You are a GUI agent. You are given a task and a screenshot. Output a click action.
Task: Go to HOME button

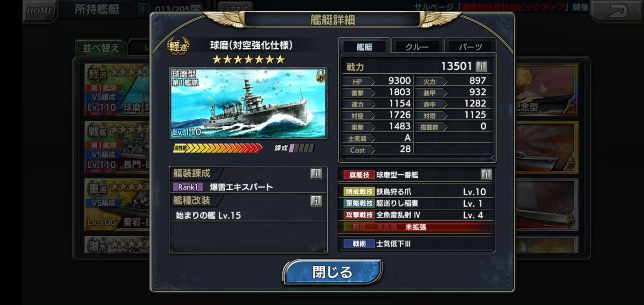(40, 11)
